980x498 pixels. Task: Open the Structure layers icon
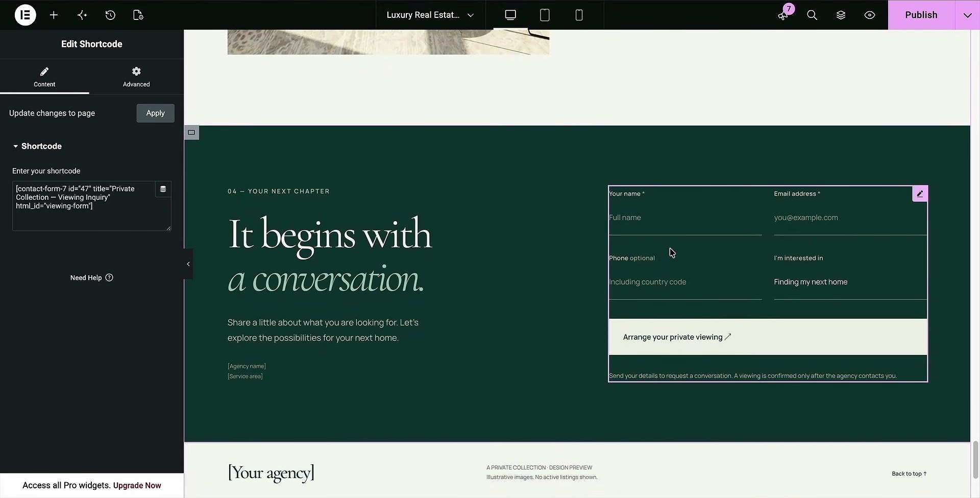pos(841,15)
